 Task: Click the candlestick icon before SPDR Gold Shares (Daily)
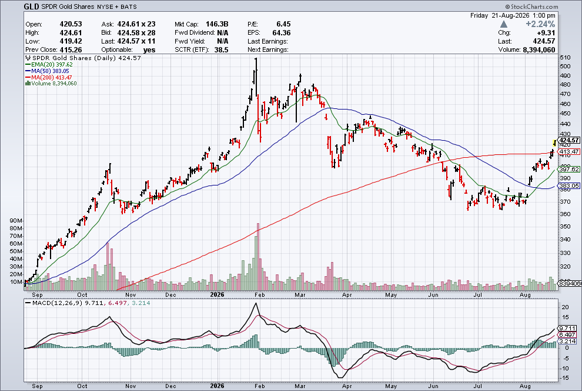pyautogui.click(x=28, y=58)
